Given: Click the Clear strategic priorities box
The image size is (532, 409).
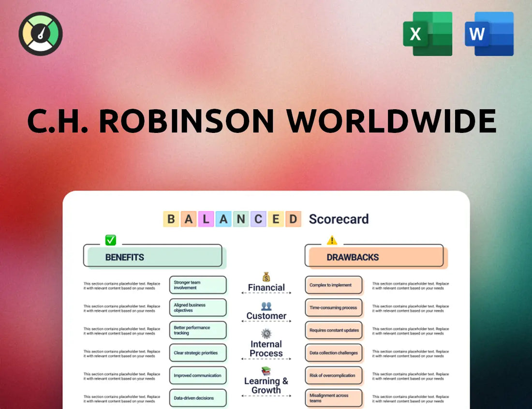Looking at the screenshot, I should pos(198,353).
